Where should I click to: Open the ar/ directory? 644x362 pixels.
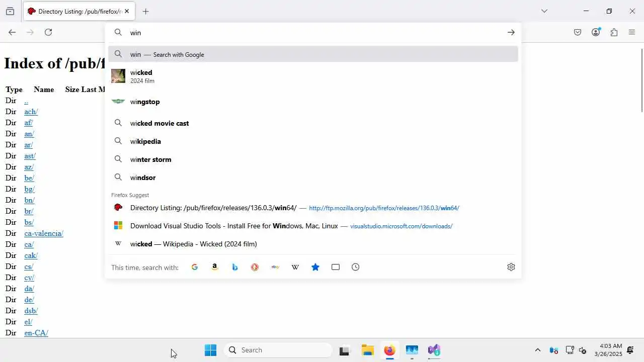click(29, 145)
